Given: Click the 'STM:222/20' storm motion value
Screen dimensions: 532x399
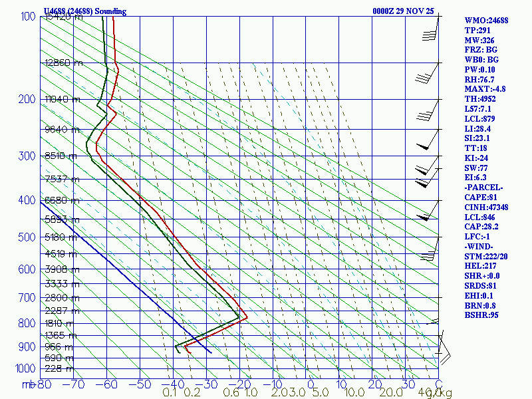Looking at the screenshot, I should 486,257.
